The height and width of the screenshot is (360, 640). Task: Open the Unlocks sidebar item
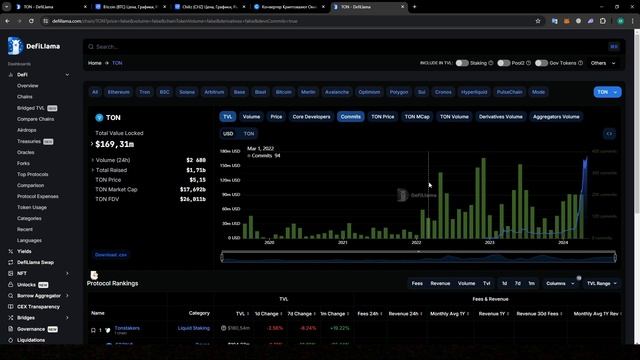(29, 284)
